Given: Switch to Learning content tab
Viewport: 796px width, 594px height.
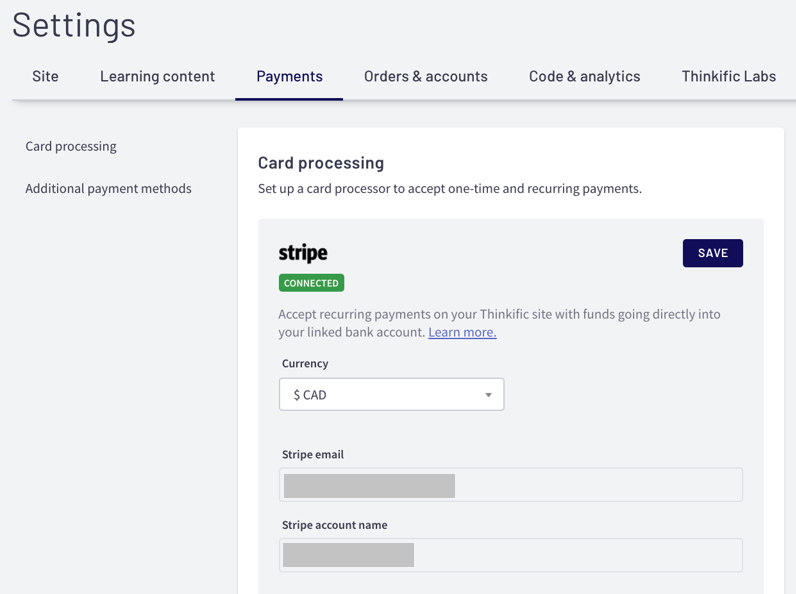Looking at the screenshot, I should pos(157,76).
